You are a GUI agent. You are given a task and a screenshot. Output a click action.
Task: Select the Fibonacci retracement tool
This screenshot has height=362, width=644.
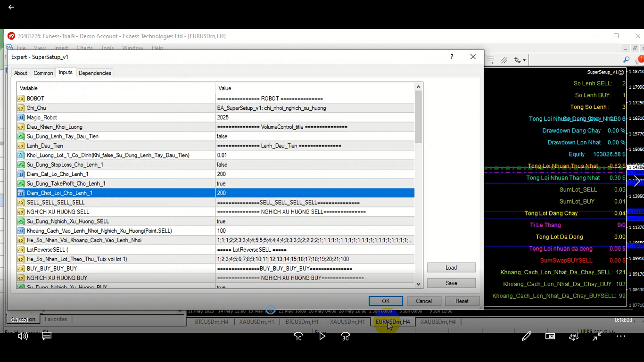(491, 60)
